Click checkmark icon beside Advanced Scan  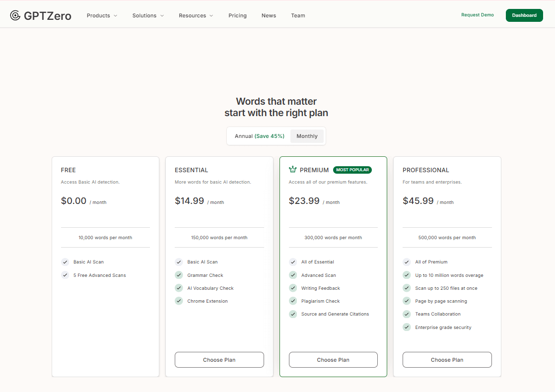click(293, 275)
